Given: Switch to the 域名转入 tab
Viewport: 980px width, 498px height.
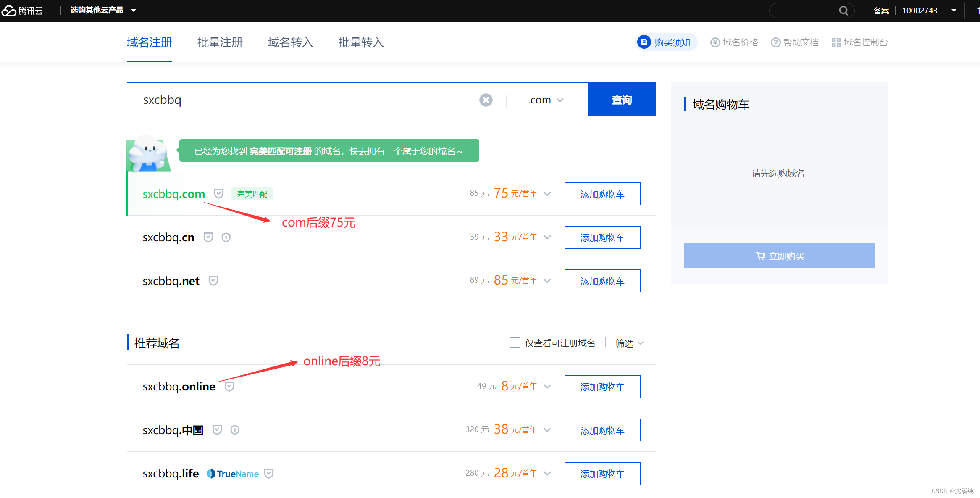Looking at the screenshot, I should pos(290,42).
